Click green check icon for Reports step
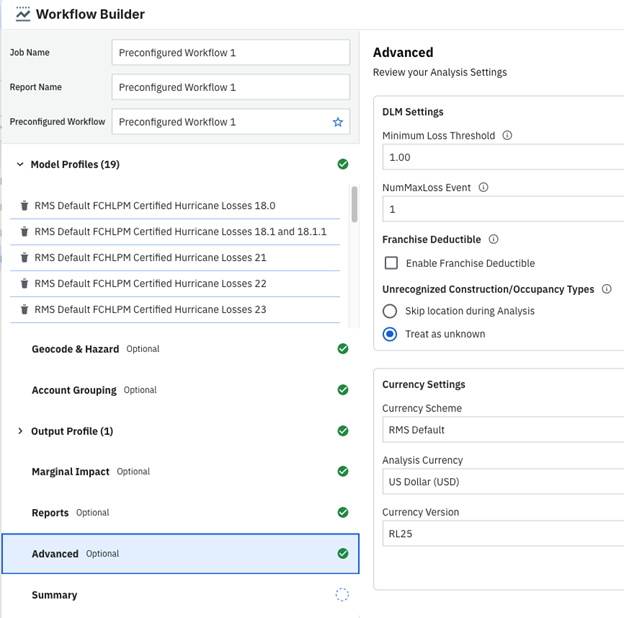The image size is (624, 618). click(x=343, y=512)
